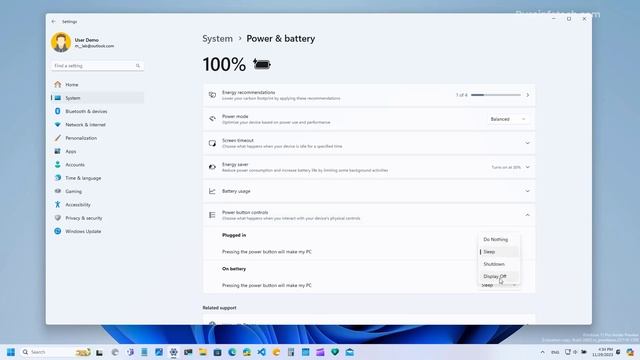Click the Power button controls icon
Screen dimensions: 640x360
pyautogui.click(x=212, y=215)
